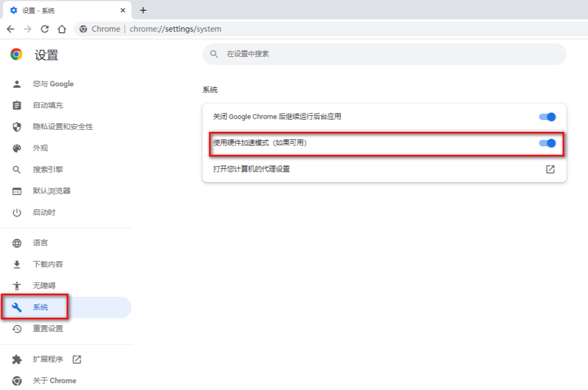Viewport: 588px width, 390px height.
Task: Open 外观 settings
Action: (40, 148)
